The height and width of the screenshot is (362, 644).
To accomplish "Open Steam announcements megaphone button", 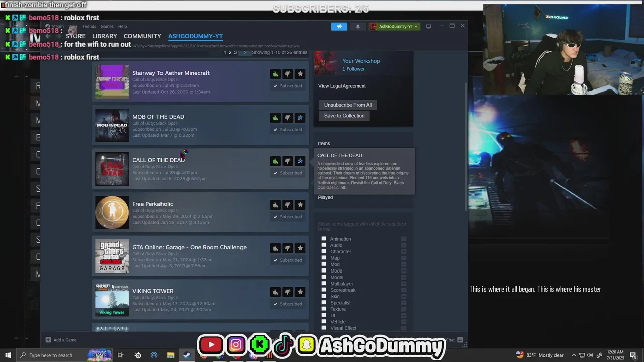I will (x=339, y=26).
